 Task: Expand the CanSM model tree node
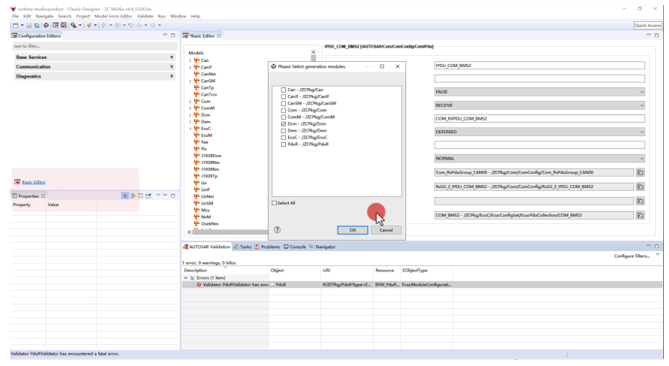click(190, 81)
